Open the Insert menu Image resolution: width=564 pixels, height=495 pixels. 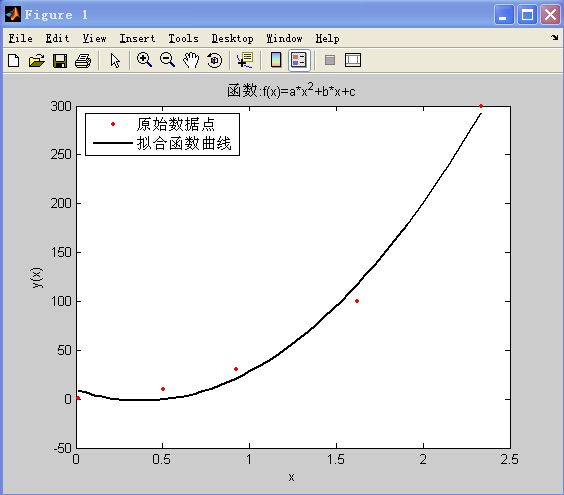[137, 38]
